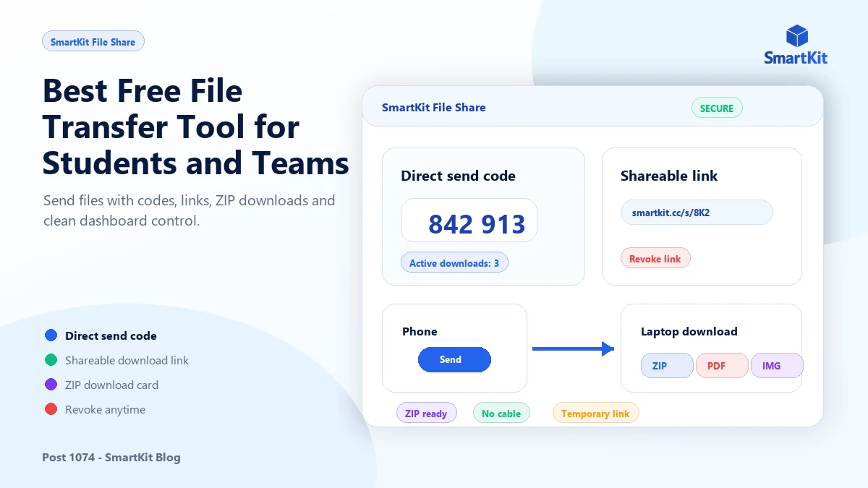868x488 pixels.
Task: Click the blue dot beside Direct send code
Action: 51,335
